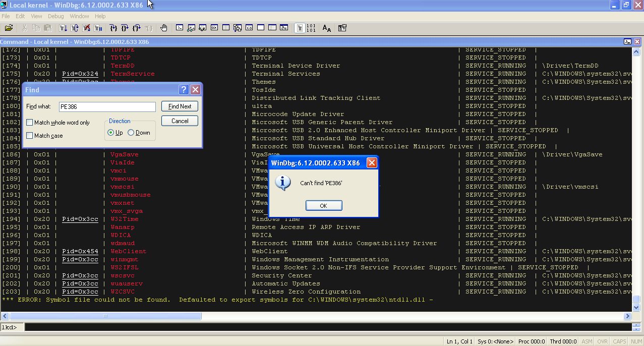Open the Scratch Pad toolbar icon
644x346 pixels.
click(261, 28)
